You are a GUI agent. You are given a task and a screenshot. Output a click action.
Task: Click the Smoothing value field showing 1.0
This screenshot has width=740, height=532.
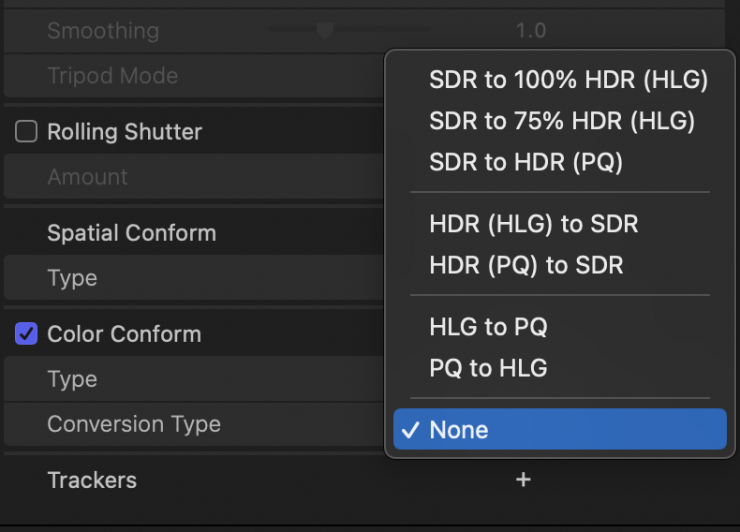[x=530, y=31]
